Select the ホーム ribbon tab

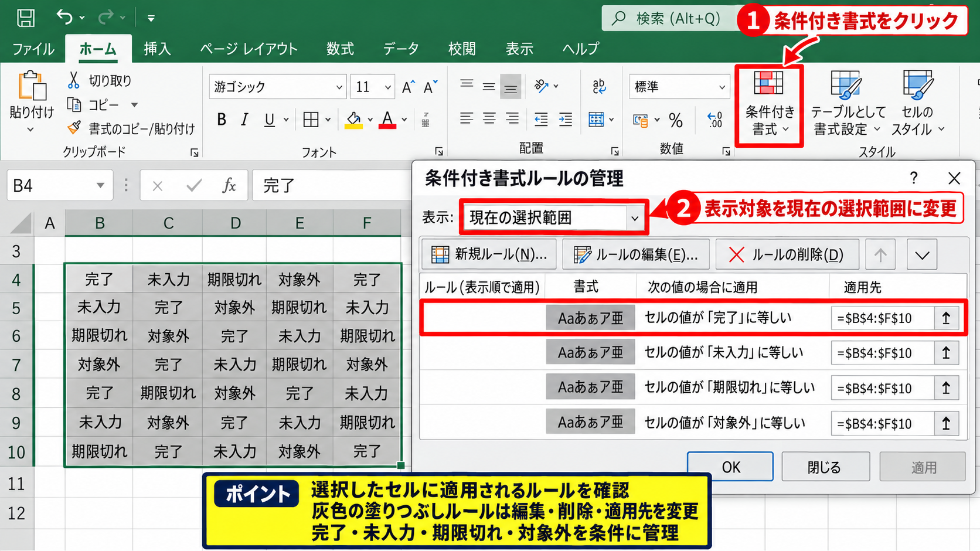[98, 49]
